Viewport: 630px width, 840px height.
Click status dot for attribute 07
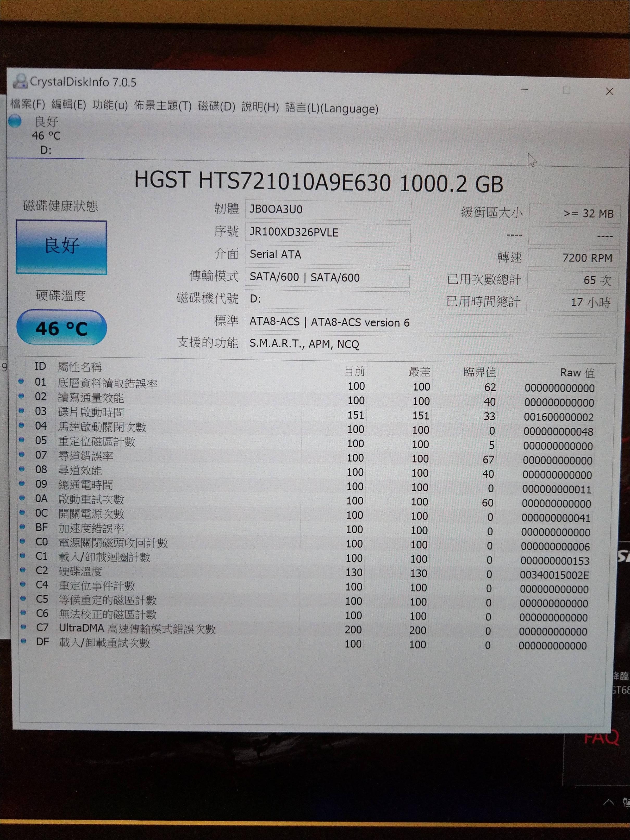(22, 454)
